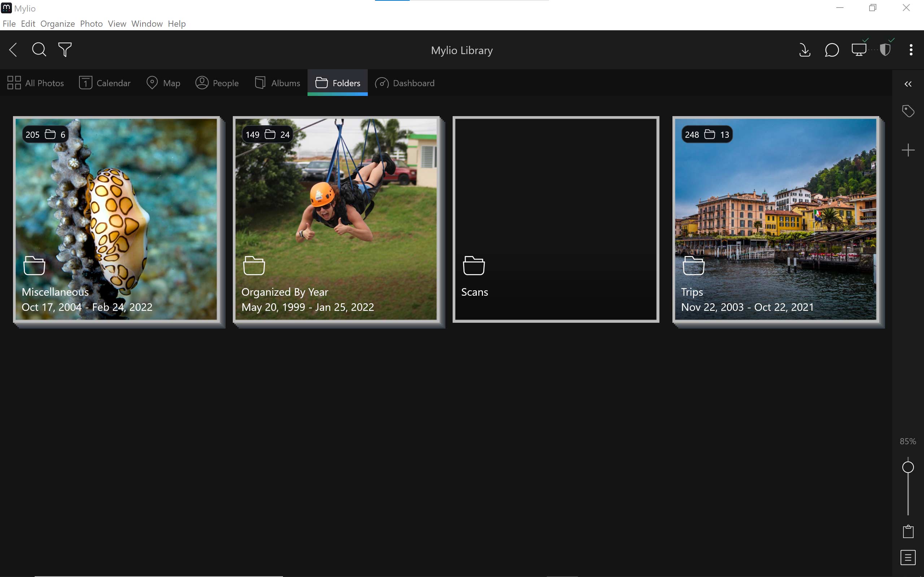Open the Trips folder thumbnail

click(775, 219)
